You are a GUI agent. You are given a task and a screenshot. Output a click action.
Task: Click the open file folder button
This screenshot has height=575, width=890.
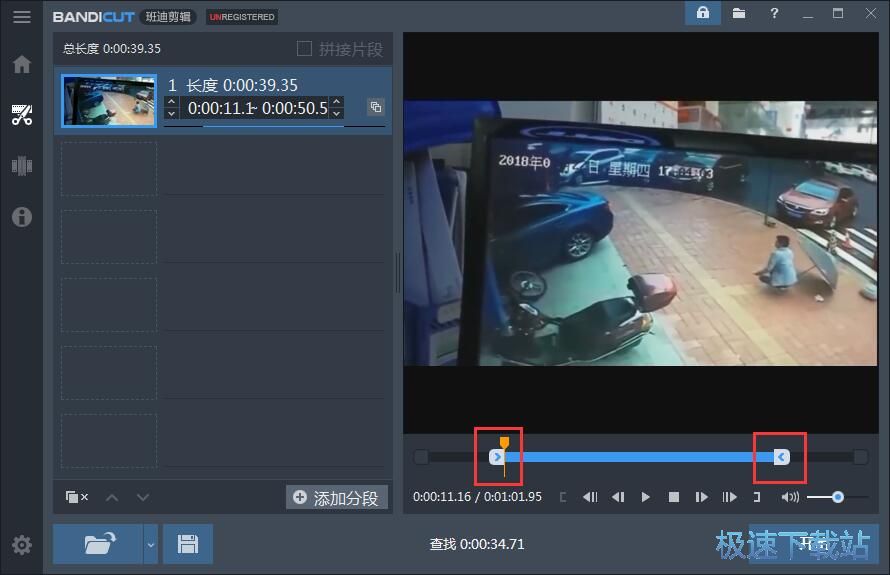[98, 544]
